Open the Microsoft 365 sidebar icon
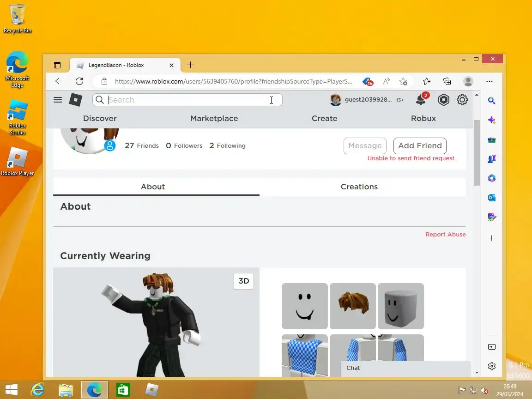The width and height of the screenshot is (532, 399). [492, 178]
